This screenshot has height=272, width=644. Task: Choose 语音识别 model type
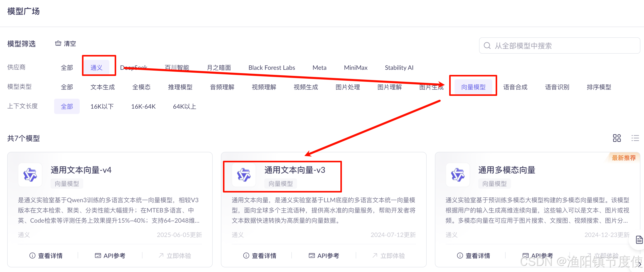pyautogui.click(x=557, y=87)
